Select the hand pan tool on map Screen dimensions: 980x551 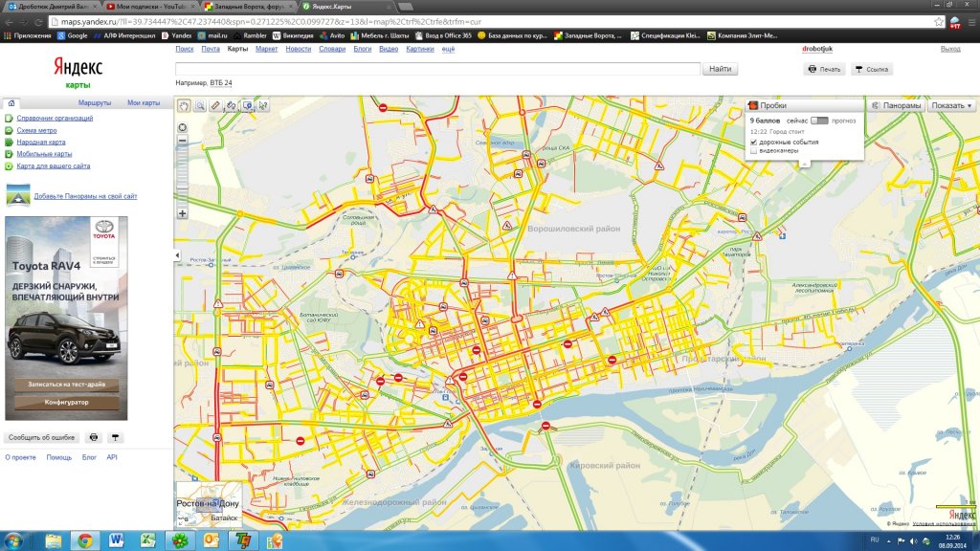[184, 105]
